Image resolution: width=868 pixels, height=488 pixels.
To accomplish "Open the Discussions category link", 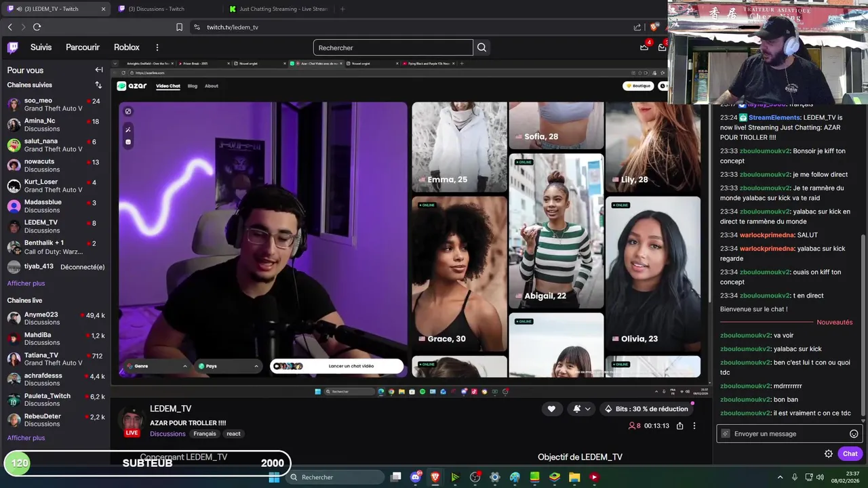I will (167, 434).
